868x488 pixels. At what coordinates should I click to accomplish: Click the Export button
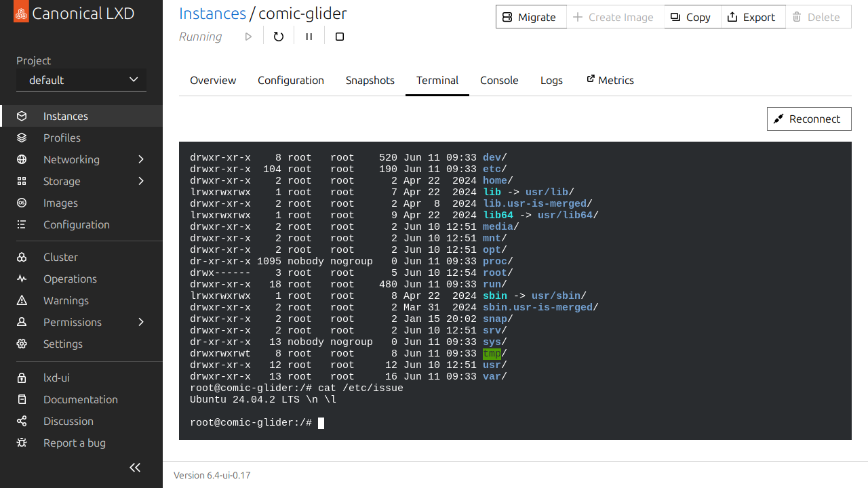coord(753,17)
